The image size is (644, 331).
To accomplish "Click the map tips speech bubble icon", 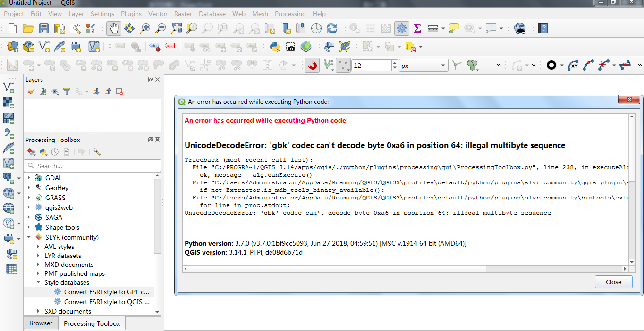I will coord(454,28).
